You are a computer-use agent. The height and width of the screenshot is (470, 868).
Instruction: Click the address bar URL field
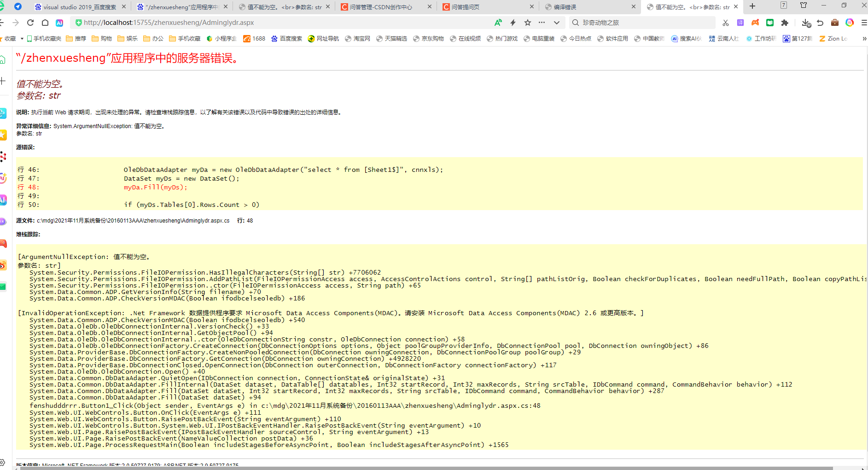pos(281,23)
